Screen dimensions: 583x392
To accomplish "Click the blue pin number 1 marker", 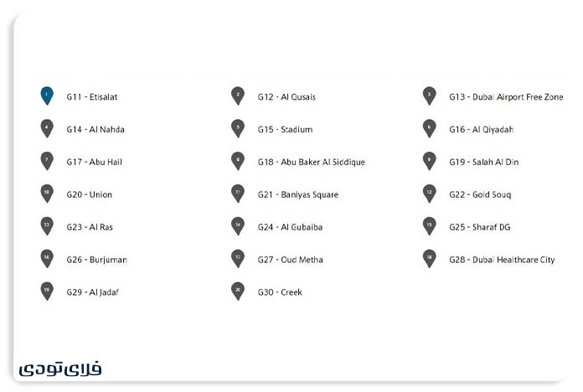I will pos(47,95).
